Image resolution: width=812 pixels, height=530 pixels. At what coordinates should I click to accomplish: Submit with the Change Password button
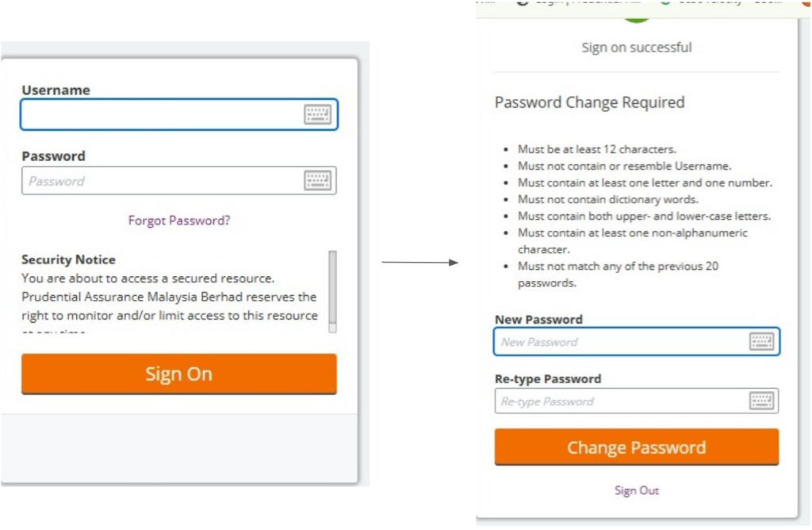tap(636, 447)
